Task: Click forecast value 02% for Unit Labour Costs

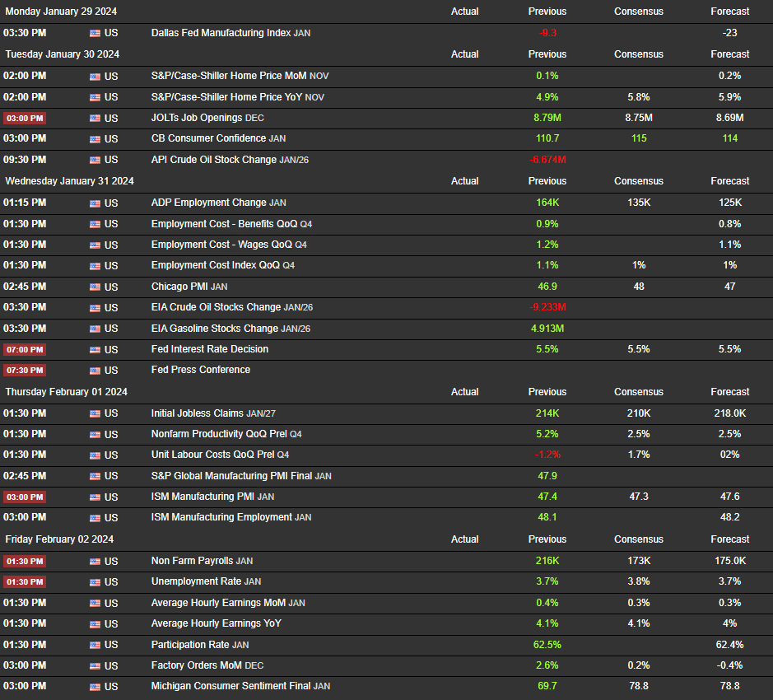Action: click(x=730, y=455)
